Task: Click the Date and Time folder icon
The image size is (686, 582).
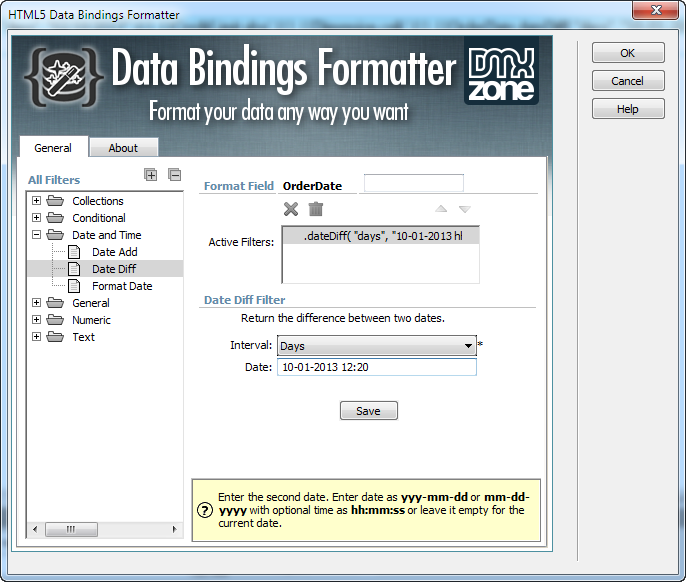Action: pyautogui.click(x=55, y=235)
